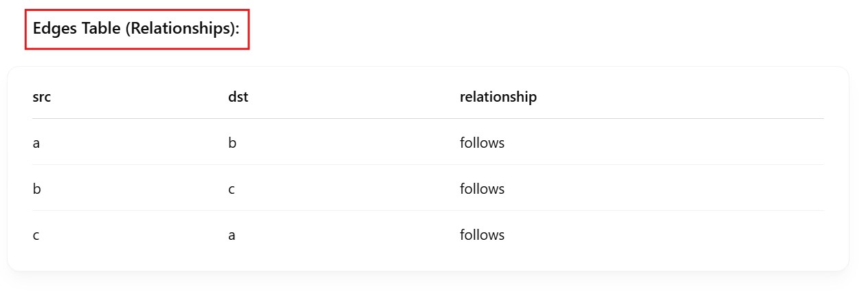The image size is (868, 301).
Task: Click empty space right of relationship header
Action: point(674,97)
